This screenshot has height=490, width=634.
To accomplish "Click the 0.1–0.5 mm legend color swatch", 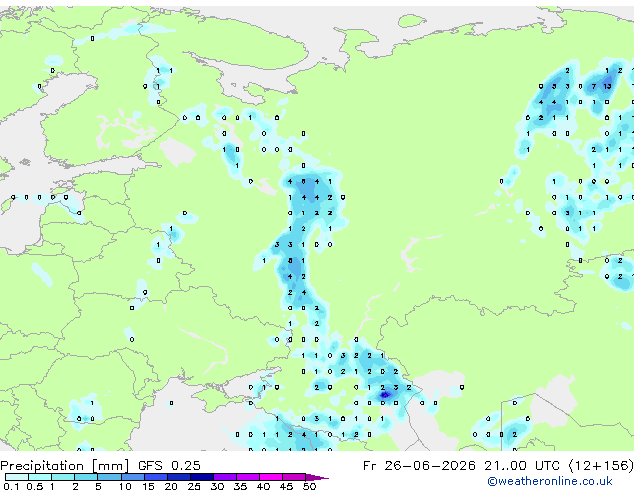I will [17, 477].
